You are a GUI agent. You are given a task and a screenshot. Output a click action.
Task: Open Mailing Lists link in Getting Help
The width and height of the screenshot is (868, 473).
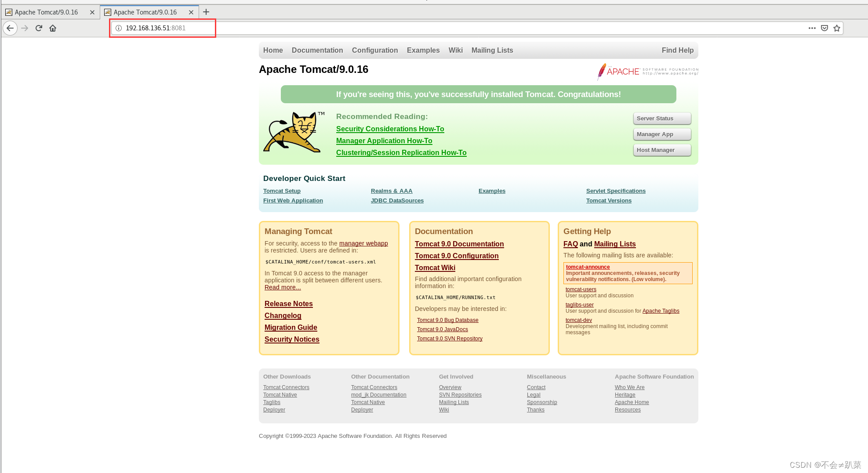(615, 244)
